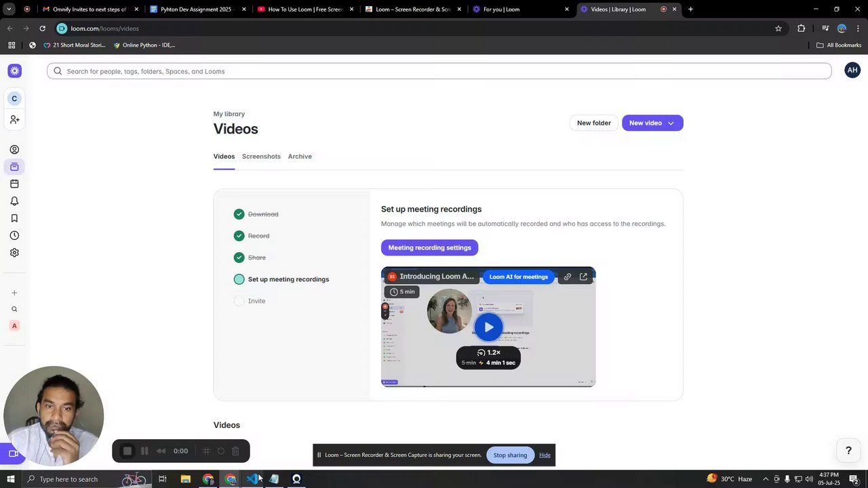Open the 'Online Python - IDE' bookmark

pos(144,45)
